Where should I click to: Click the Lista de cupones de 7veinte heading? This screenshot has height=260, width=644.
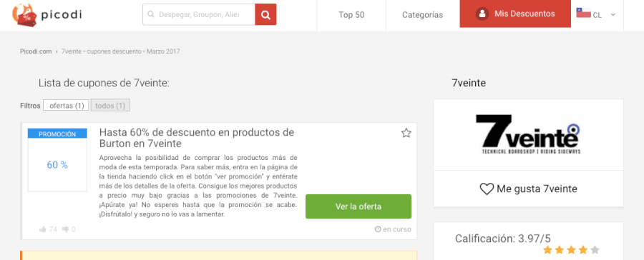click(104, 83)
